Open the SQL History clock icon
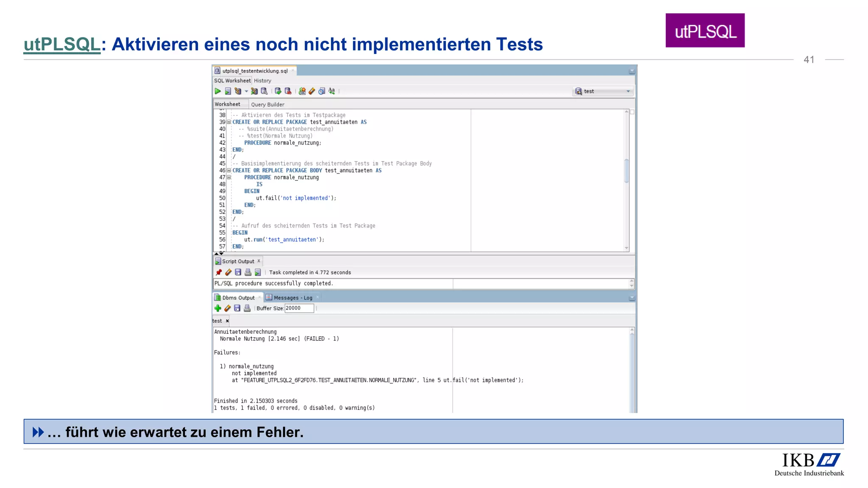This screenshot has width=868, height=488. pyautogui.click(x=322, y=91)
